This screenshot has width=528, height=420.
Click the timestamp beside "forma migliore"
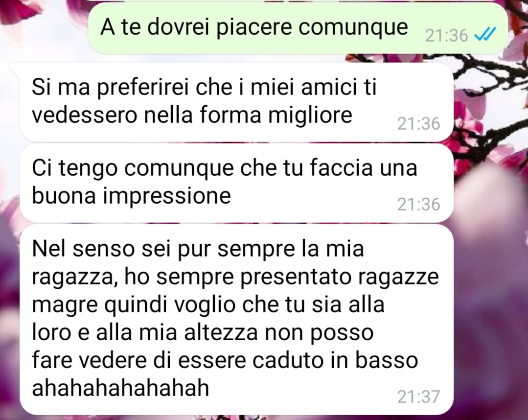pos(418,124)
